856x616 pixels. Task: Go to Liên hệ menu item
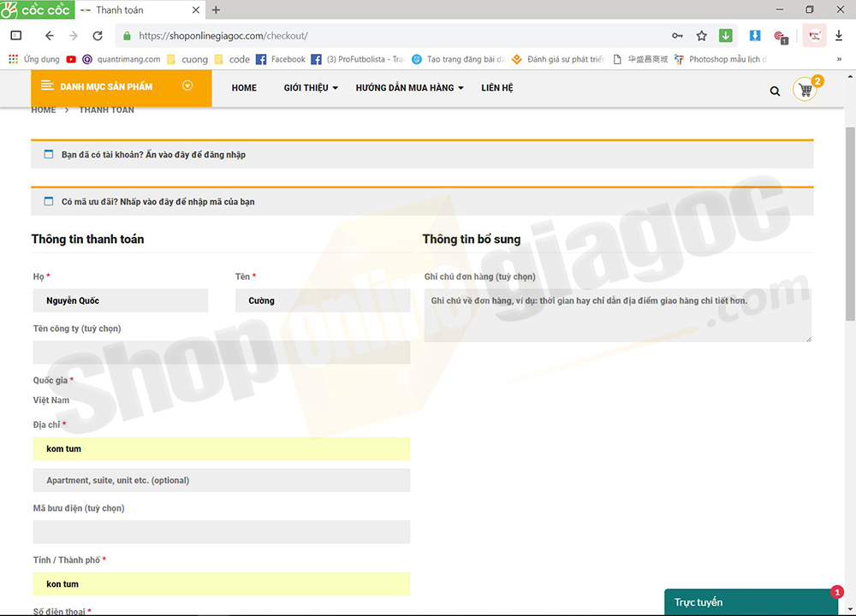point(497,88)
